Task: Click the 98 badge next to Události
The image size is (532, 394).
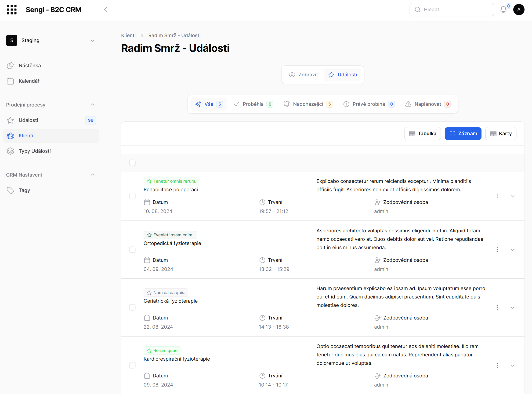Action: click(x=90, y=120)
